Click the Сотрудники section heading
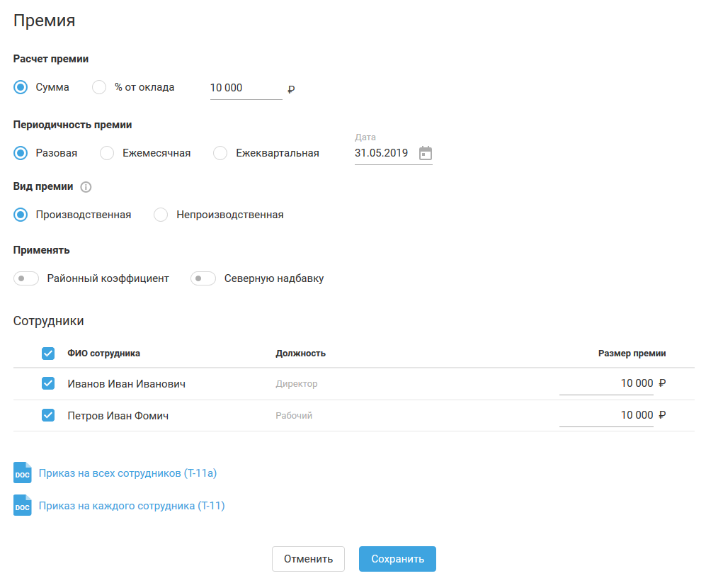Screen dimensions: 706x588 coord(49,321)
